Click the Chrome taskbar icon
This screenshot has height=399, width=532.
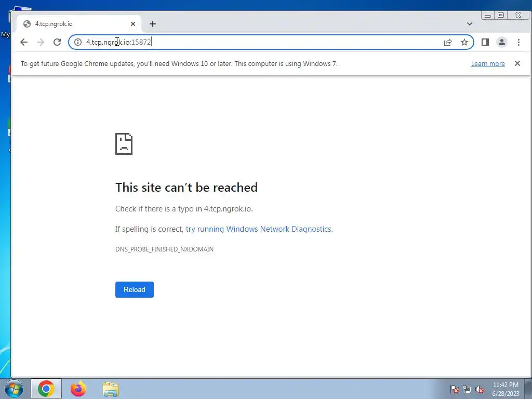[x=46, y=389]
